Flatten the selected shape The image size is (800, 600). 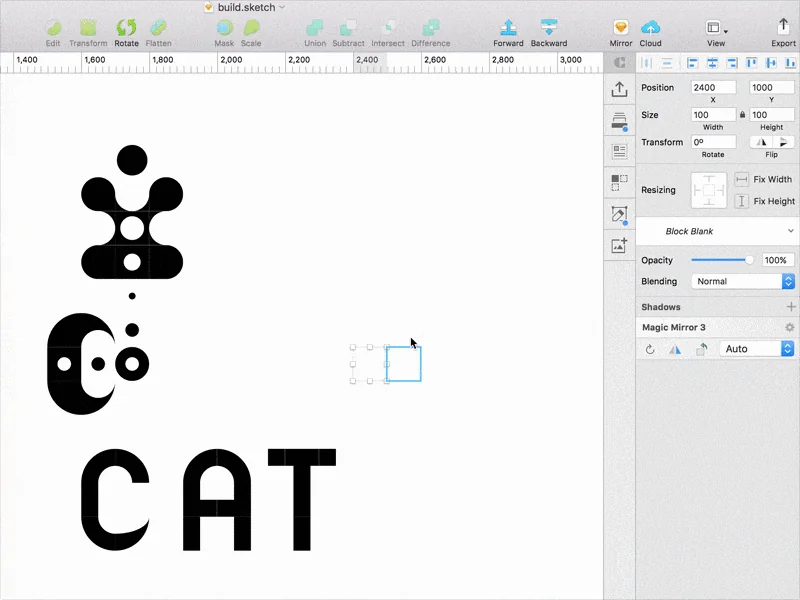pyautogui.click(x=160, y=26)
